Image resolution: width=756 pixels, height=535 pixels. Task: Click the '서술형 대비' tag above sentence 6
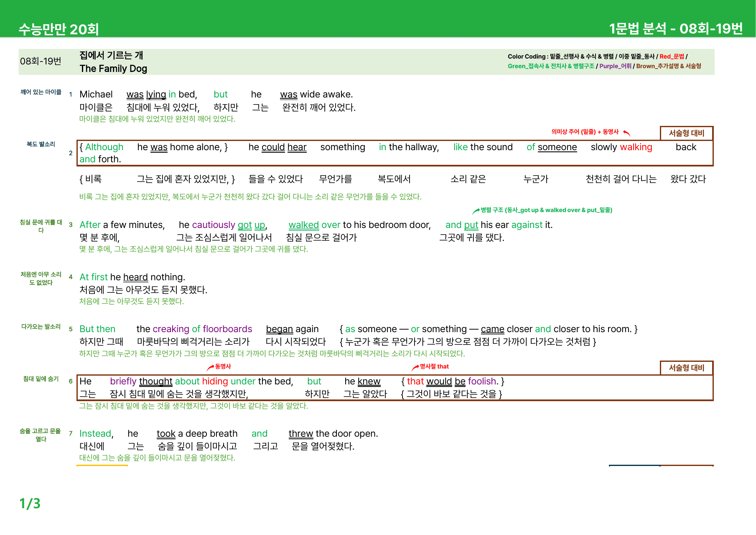687,368
